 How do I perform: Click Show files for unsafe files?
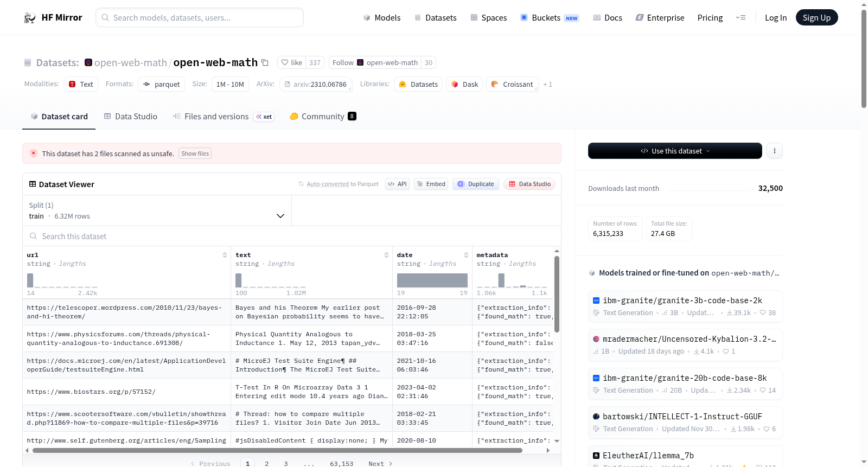click(x=195, y=153)
